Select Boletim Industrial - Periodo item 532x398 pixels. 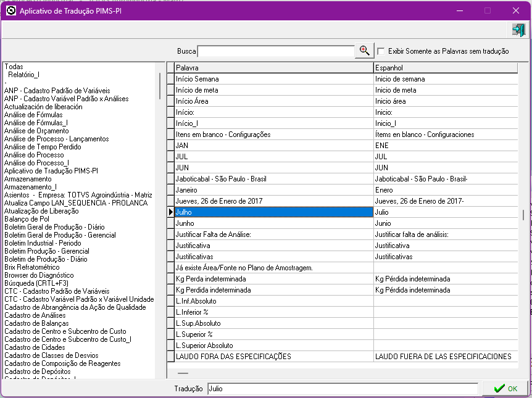(x=43, y=243)
